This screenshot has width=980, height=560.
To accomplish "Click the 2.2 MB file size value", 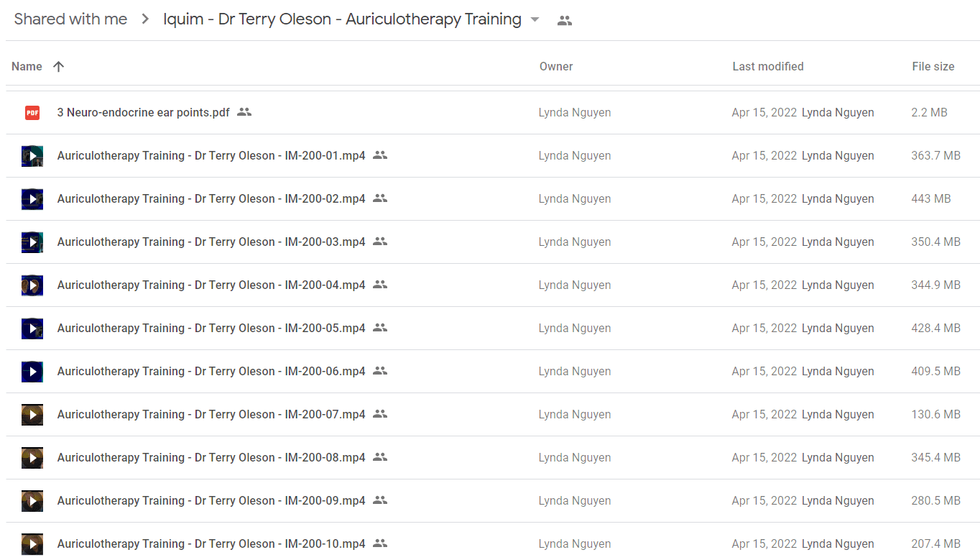I will pos(929,112).
